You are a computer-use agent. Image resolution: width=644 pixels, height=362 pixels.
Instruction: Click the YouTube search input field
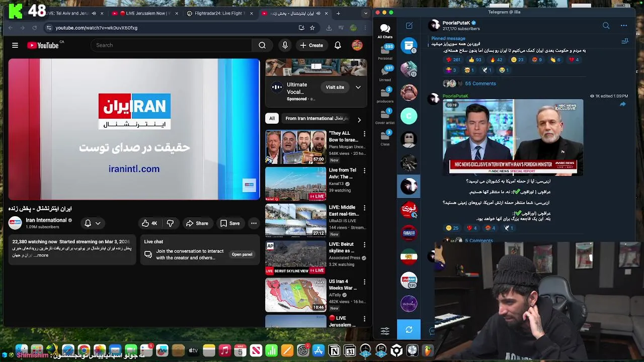pyautogui.click(x=171, y=45)
